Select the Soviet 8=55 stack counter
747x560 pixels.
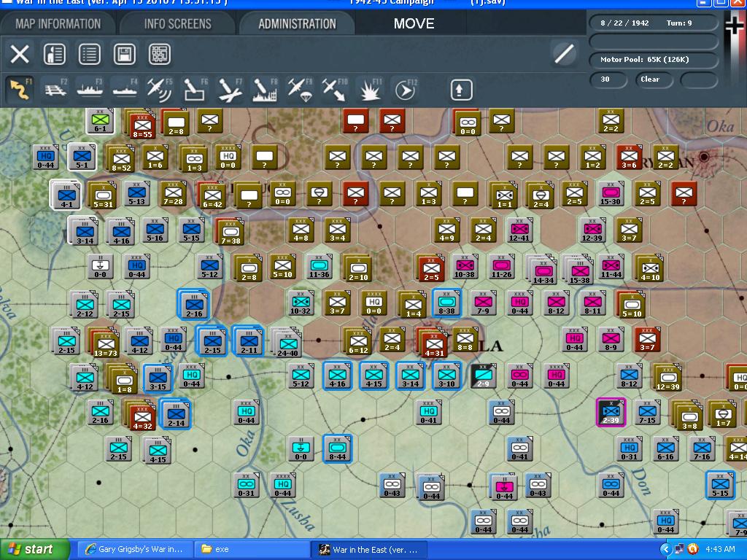click(142, 125)
